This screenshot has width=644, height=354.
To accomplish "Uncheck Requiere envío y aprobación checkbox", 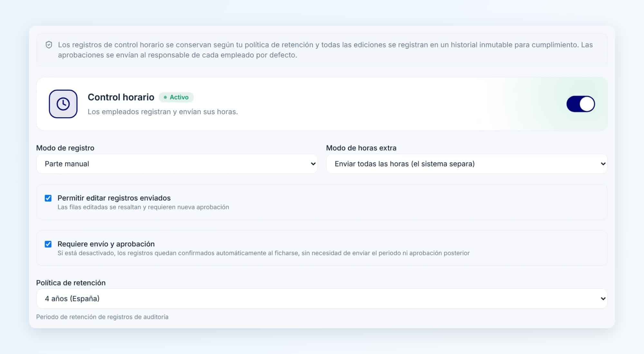I will pos(48,244).
